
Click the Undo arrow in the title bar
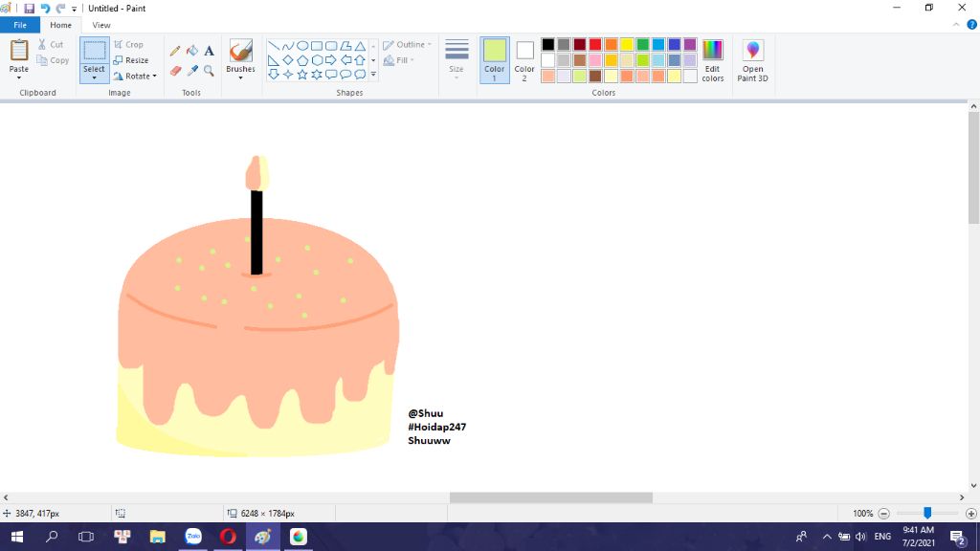(45, 8)
